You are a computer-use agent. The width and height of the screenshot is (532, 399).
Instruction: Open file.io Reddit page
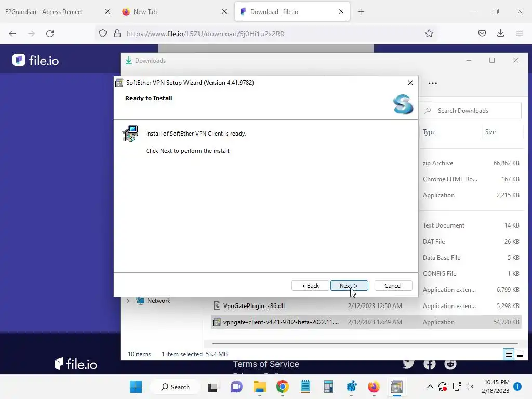450,364
